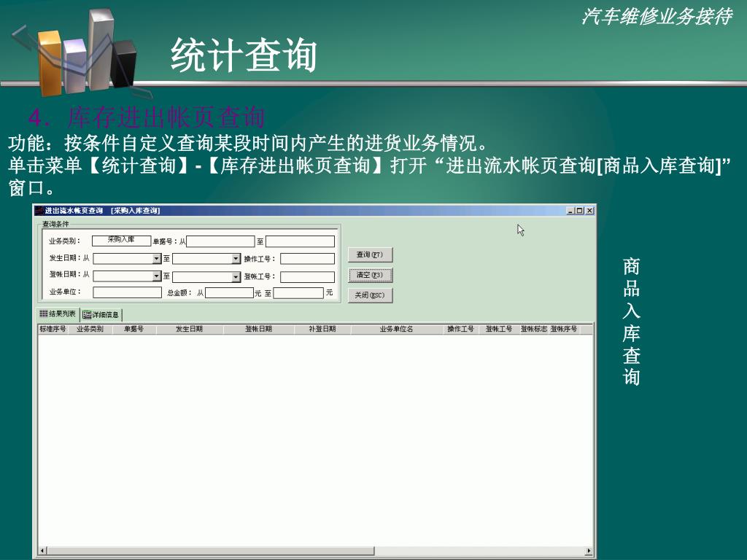Click the 业务单位名 column header
The image size is (747, 560).
(396, 329)
